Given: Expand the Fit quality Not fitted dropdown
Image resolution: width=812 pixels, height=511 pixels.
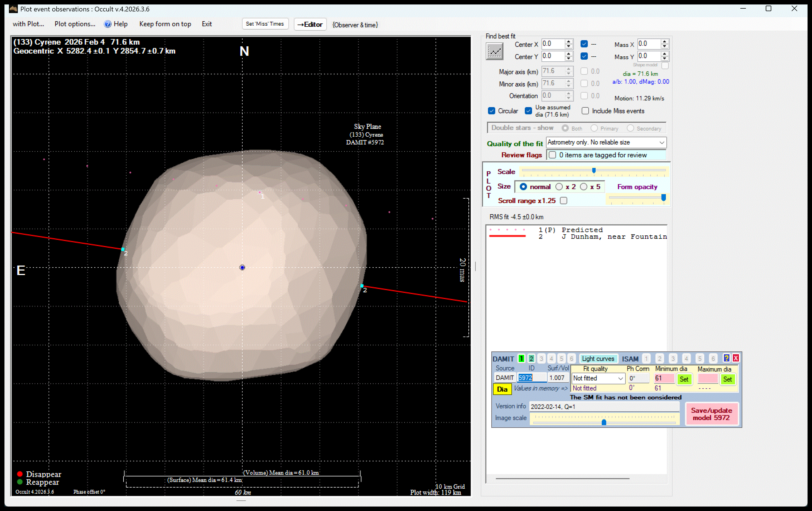Looking at the screenshot, I should pos(620,379).
